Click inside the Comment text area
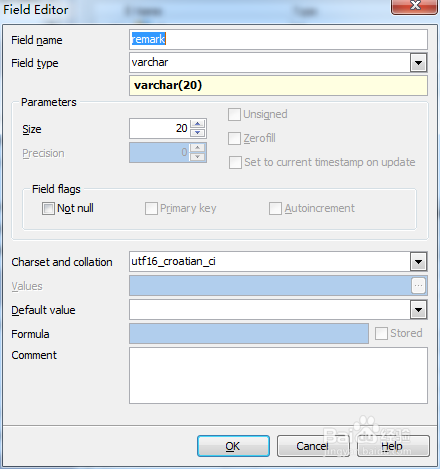 tap(278, 375)
